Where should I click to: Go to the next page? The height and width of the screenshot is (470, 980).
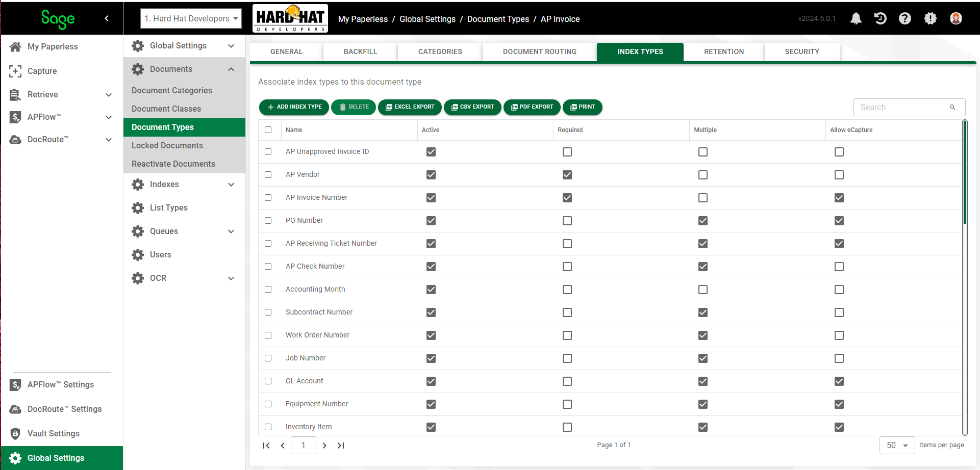click(324, 446)
